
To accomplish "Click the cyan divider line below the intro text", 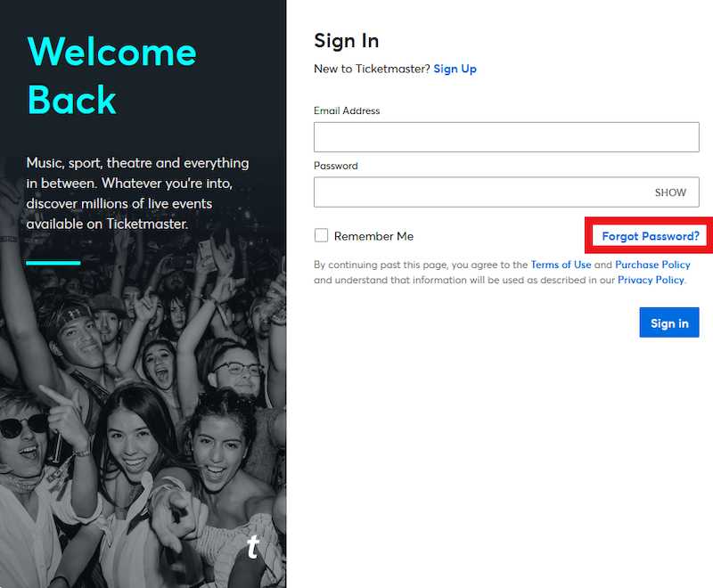I will click(53, 263).
